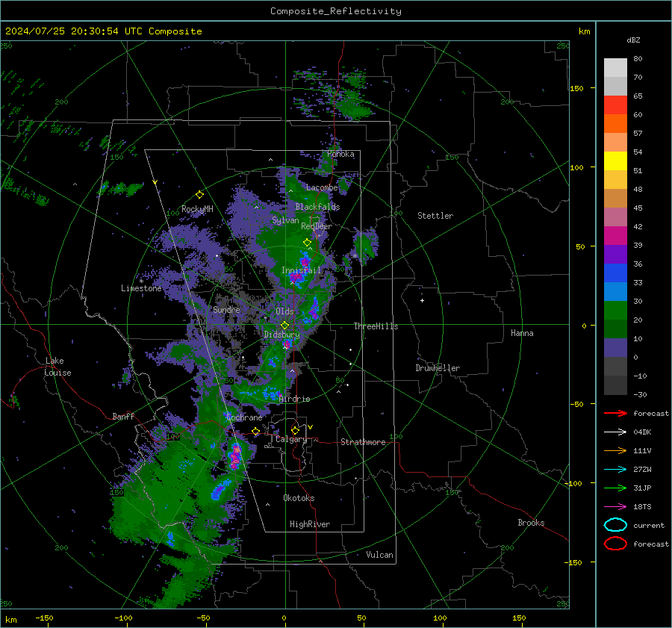The height and width of the screenshot is (628, 672).
Task: Click the ThreeHills city label
Action: coord(376,326)
